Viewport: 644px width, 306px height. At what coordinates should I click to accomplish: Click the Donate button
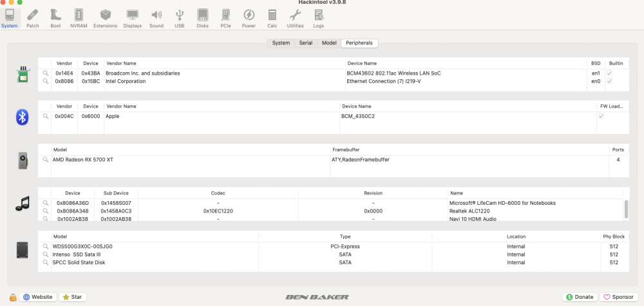[x=580, y=297]
